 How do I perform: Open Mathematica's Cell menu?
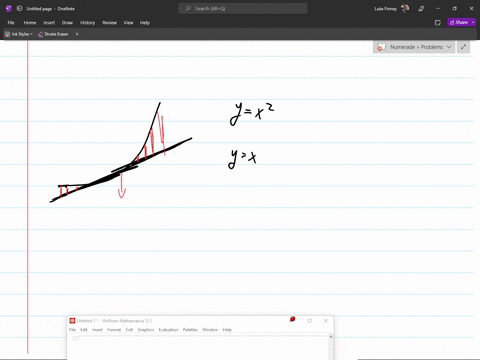(x=129, y=330)
